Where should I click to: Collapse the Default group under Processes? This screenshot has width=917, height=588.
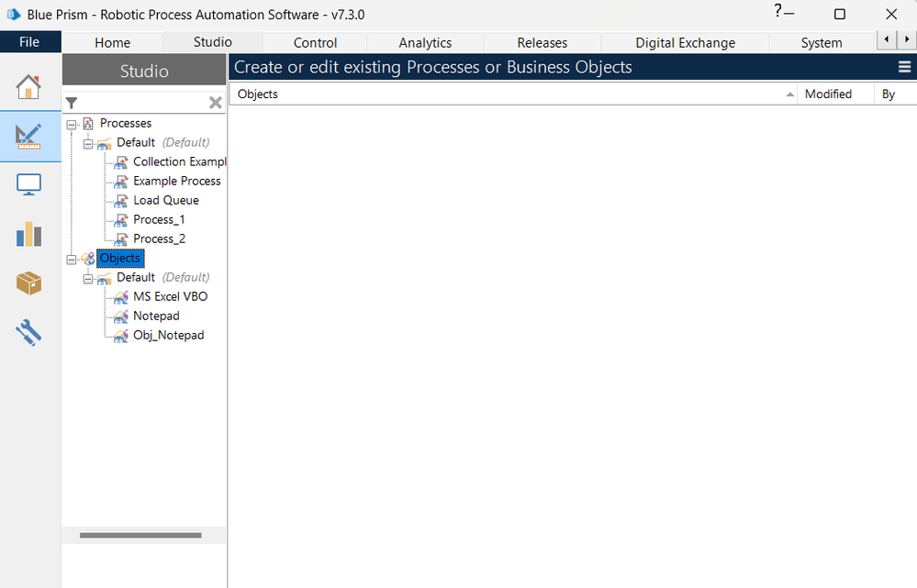(88, 144)
